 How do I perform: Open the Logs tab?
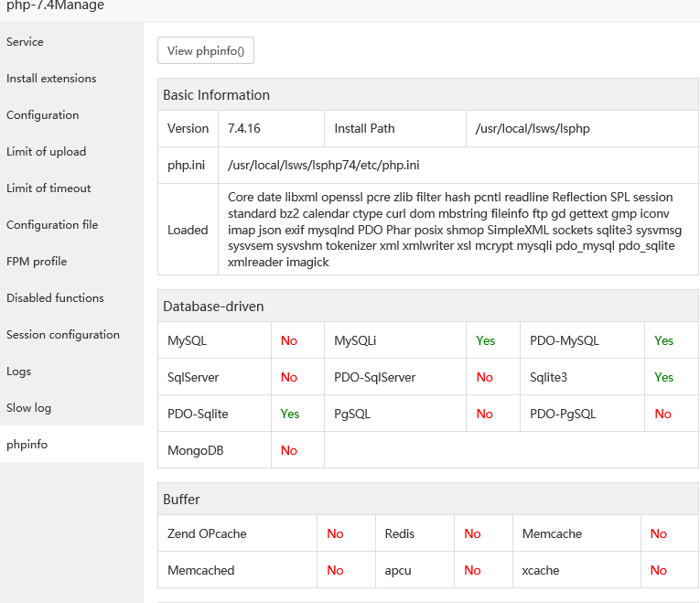point(19,371)
